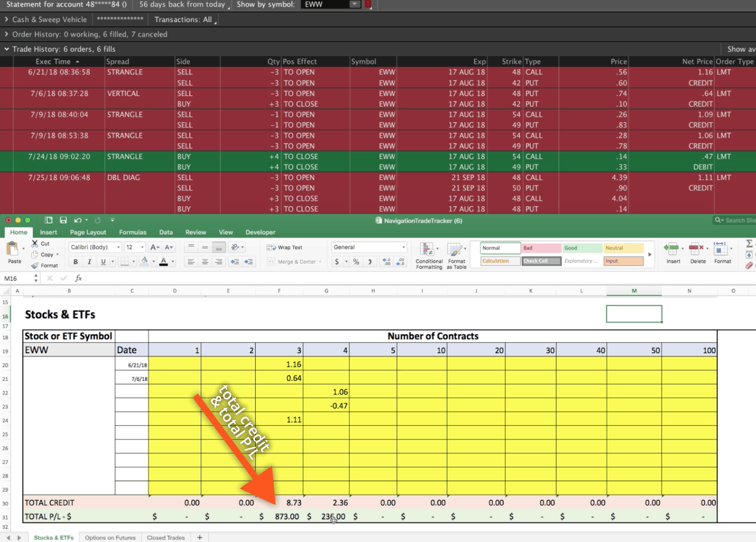Increase indent in the ribbon
Viewport: 756px width, 542px height.
[249, 262]
